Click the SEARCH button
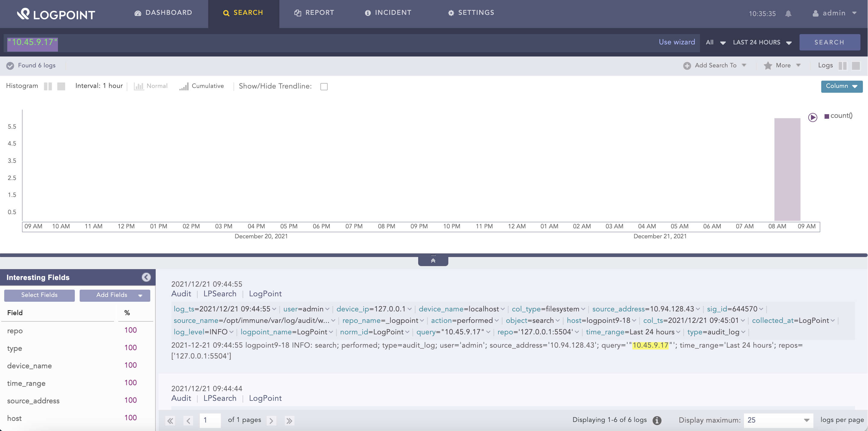Image resolution: width=868 pixels, height=431 pixels. pyautogui.click(x=830, y=42)
